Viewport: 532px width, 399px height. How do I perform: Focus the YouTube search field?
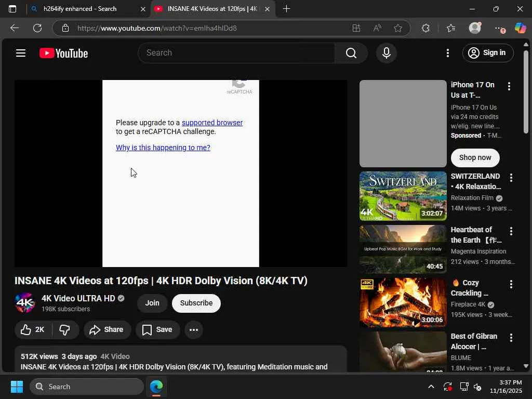pyautogui.click(x=236, y=53)
